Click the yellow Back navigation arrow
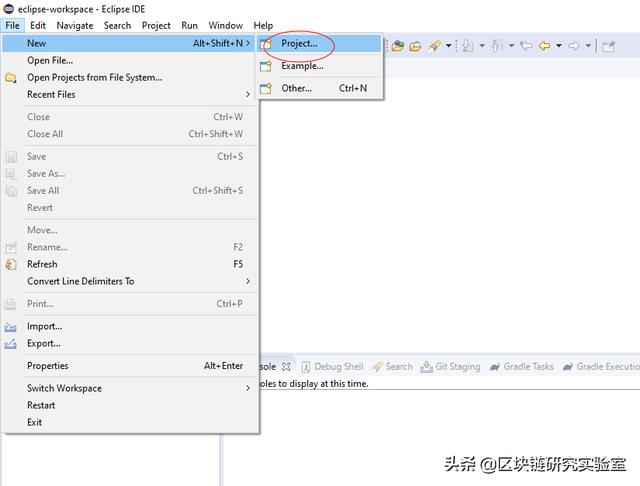The image size is (640, 486). click(544, 46)
